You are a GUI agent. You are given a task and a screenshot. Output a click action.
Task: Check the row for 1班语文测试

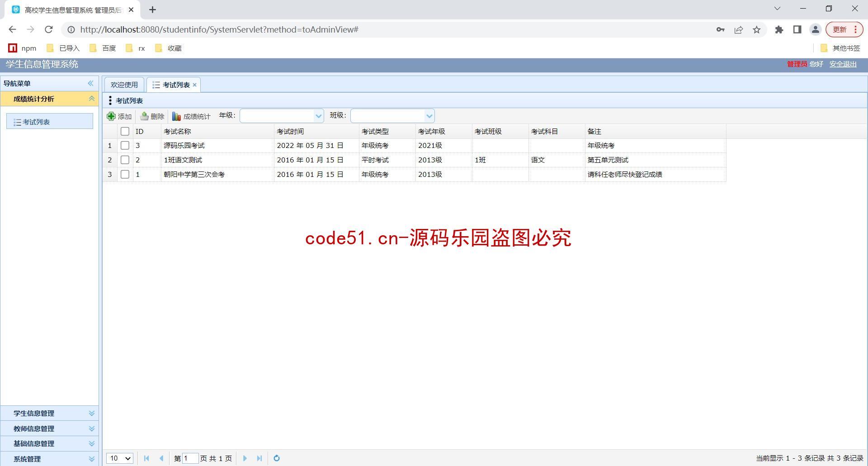tap(125, 160)
